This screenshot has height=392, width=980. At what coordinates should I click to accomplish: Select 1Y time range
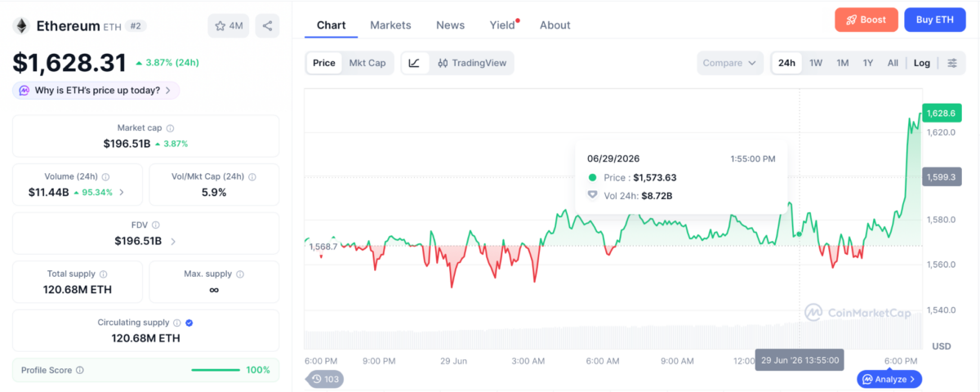868,63
